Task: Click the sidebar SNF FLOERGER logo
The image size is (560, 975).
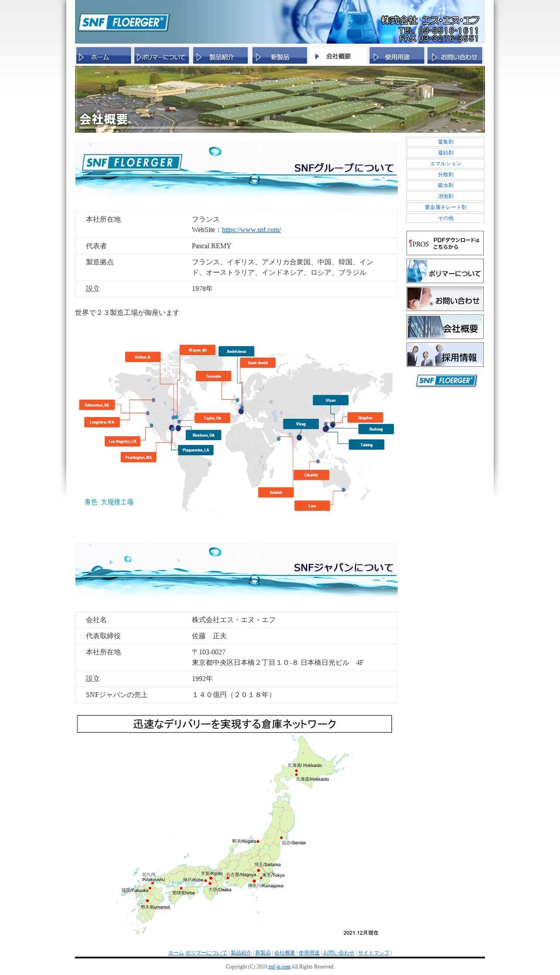Action: click(447, 381)
